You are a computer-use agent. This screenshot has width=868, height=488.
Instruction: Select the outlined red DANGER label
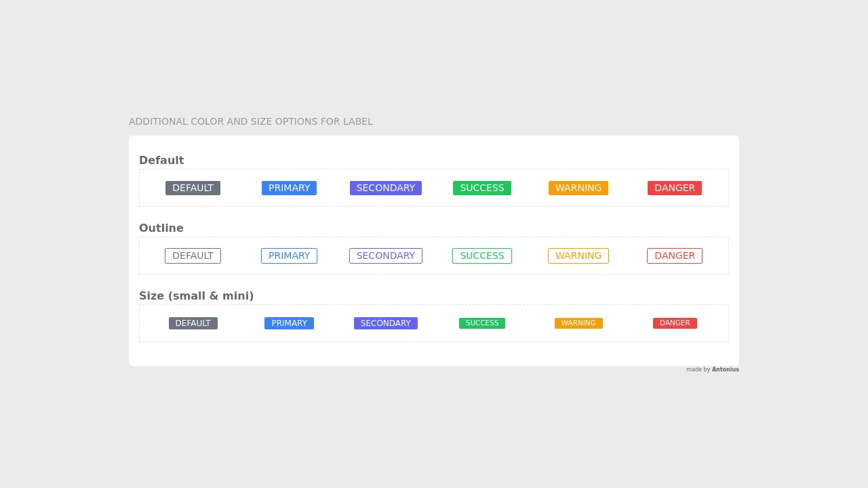point(674,256)
